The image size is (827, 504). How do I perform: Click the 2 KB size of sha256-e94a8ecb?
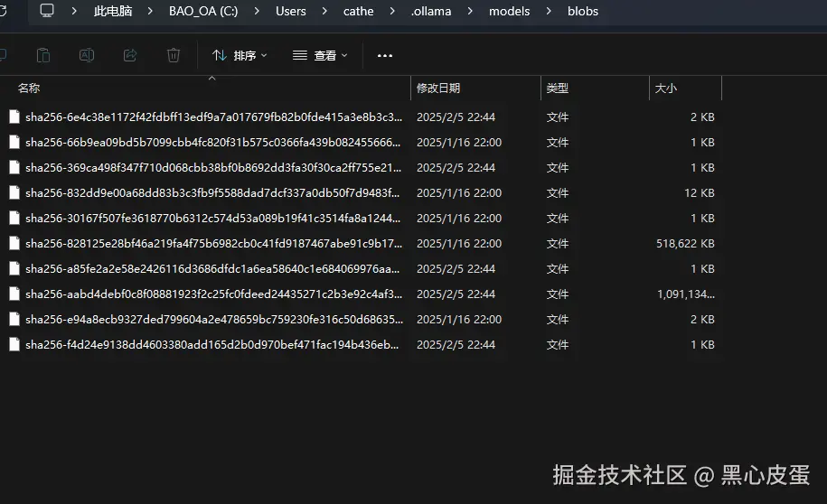tap(702, 320)
